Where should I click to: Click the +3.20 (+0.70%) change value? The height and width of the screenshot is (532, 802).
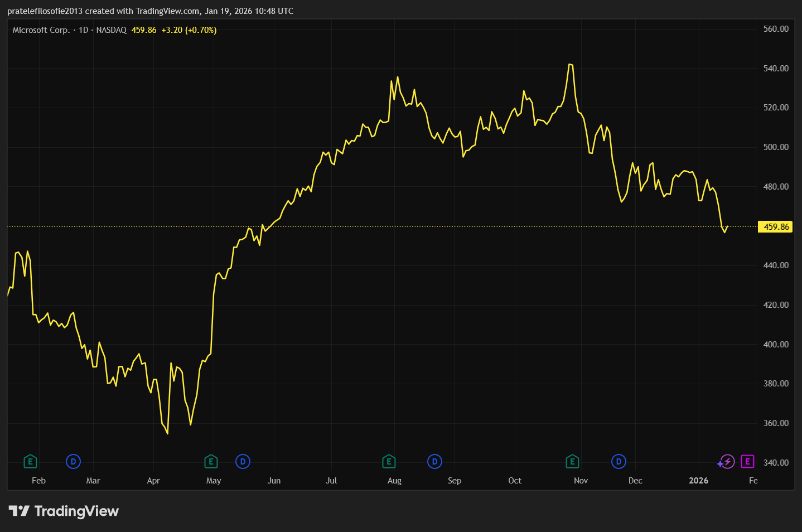tap(189, 30)
